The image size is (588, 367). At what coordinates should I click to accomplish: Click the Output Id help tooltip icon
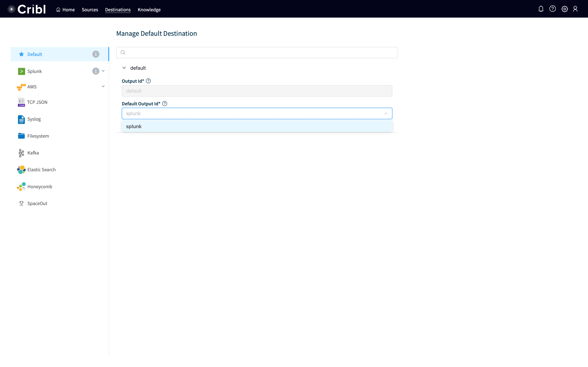pyautogui.click(x=149, y=81)
